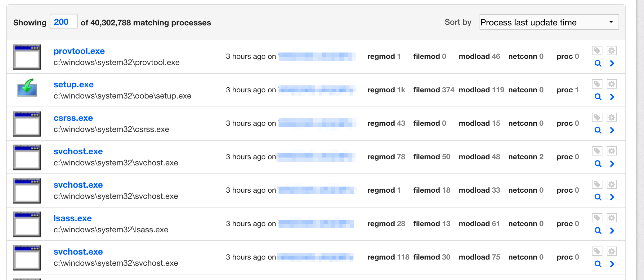Image resolution: width=644 pixels, height=280 pixels.
Task: Click the gear icon for provtool.exe
Action: coord(611,50)
